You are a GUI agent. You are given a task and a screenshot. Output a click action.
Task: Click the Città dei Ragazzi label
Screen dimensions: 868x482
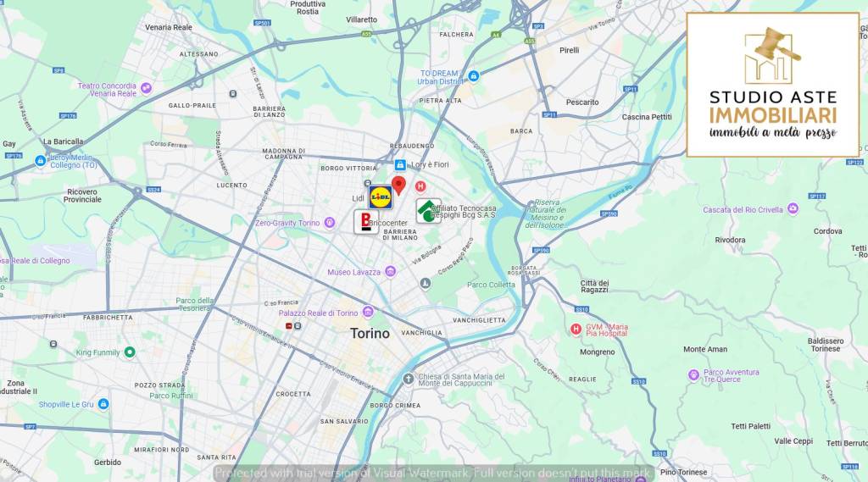click(595, 286)
